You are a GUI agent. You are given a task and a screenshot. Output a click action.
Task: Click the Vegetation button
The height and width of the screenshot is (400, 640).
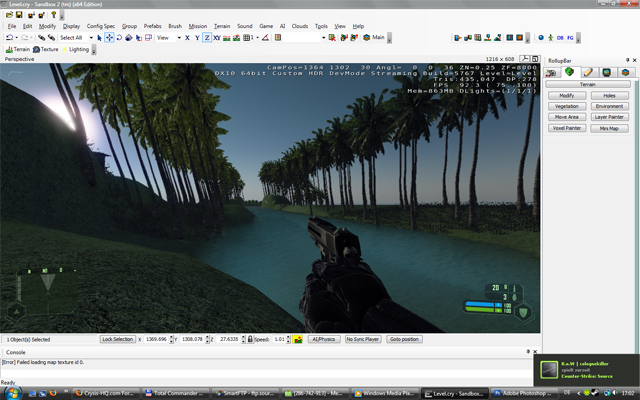pos(567,106)
